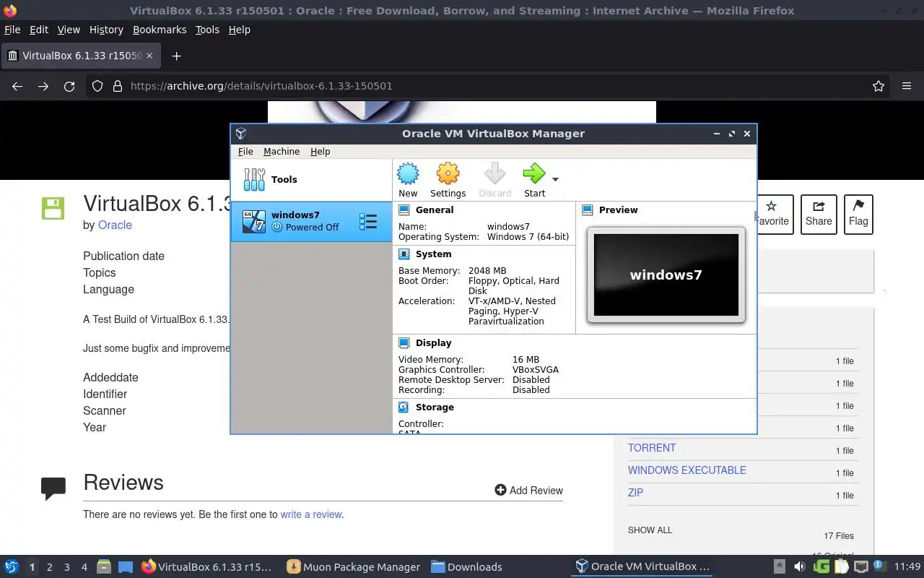The width and height of the screenshot is (924, 578).
Task: Click the General section header icon
Action: (x=404, y=210)
